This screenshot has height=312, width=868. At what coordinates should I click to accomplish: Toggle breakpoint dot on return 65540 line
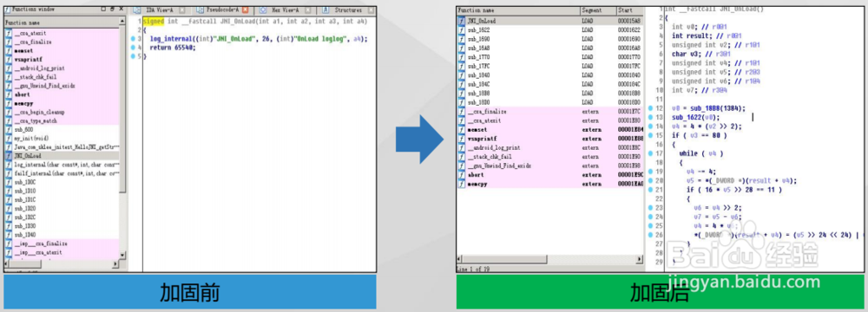click(x=132, y=48)
